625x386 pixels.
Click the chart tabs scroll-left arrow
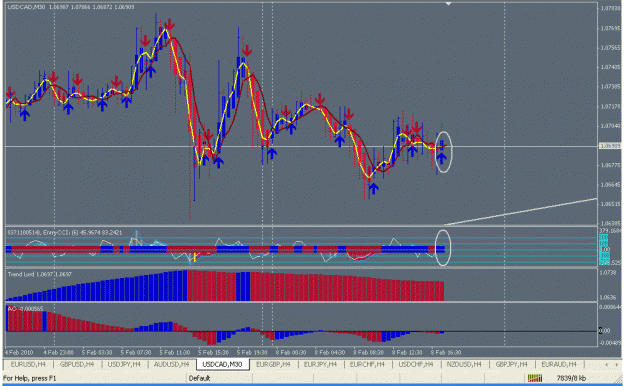pyautogui.click(x=606, y=364)
